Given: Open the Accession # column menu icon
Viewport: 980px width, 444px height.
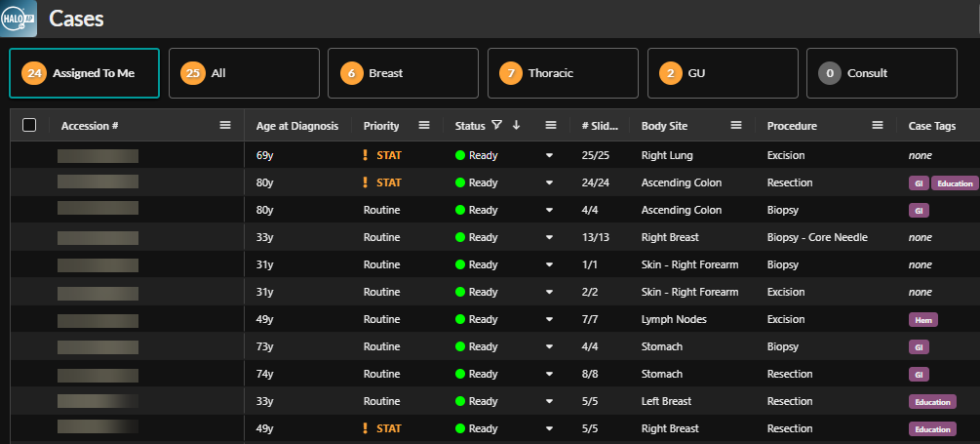Looking at the screenshot, I should pyautogui.click(x=225, y=125).
